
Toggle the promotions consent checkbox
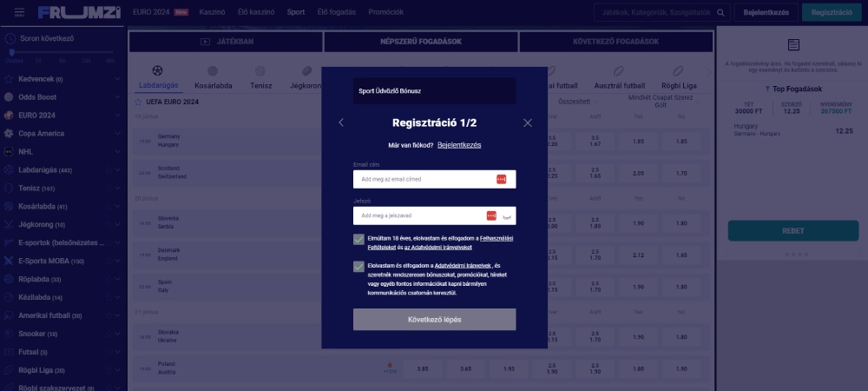point(358,267)
